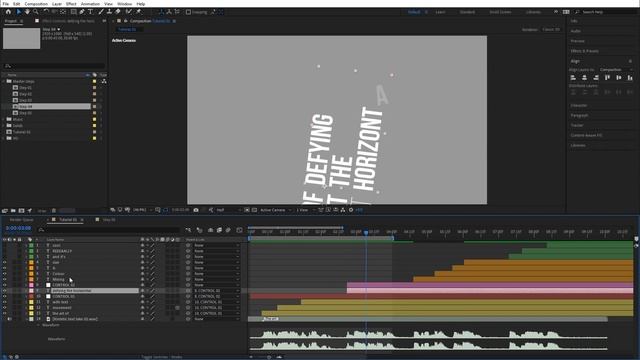Switch to the Render Queue tab
640x360 pixels.
(x=22, y=220)
